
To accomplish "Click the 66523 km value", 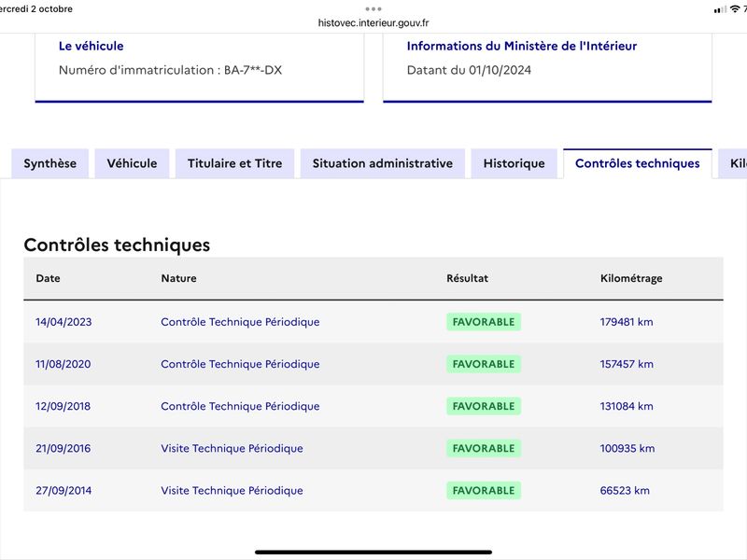I will point(625,491).
